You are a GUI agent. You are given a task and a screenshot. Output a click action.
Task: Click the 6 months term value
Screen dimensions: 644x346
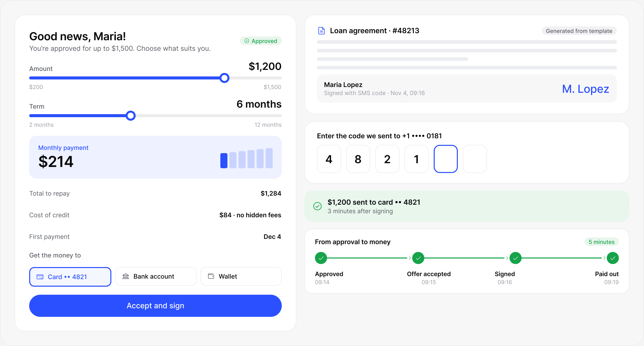pyautogui.click(x=259, y=104)
